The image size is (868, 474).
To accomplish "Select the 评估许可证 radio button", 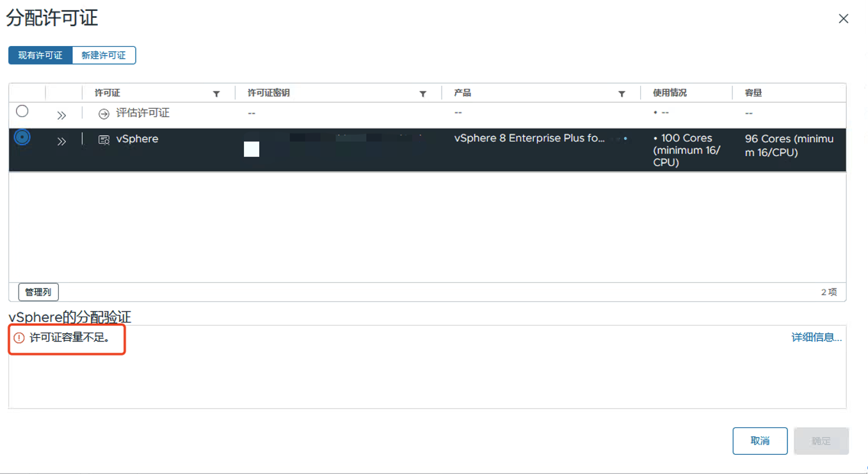I will coord(22,111).
